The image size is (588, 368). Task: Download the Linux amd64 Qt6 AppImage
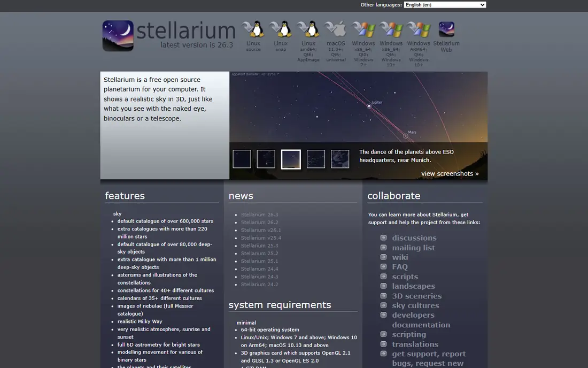(308, 41)
